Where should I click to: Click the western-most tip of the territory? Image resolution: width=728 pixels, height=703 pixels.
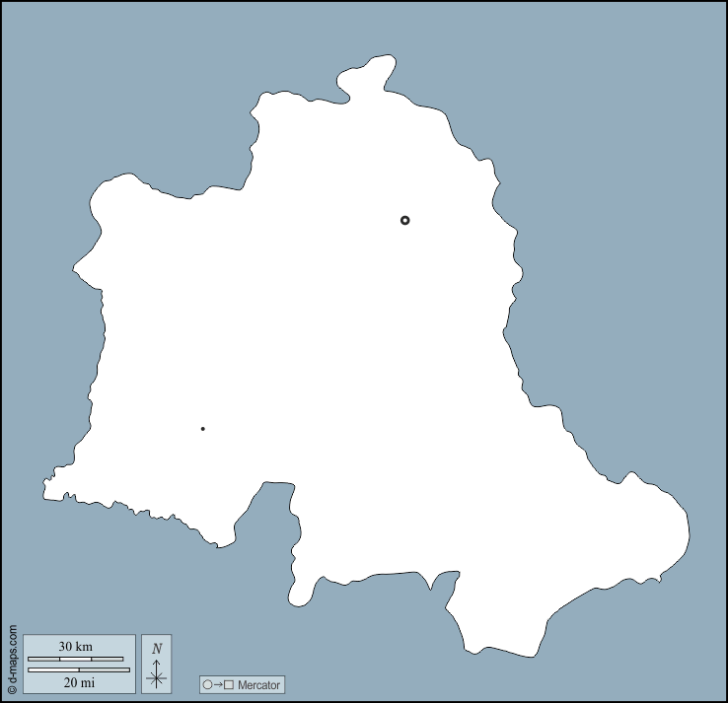[47, 489]
